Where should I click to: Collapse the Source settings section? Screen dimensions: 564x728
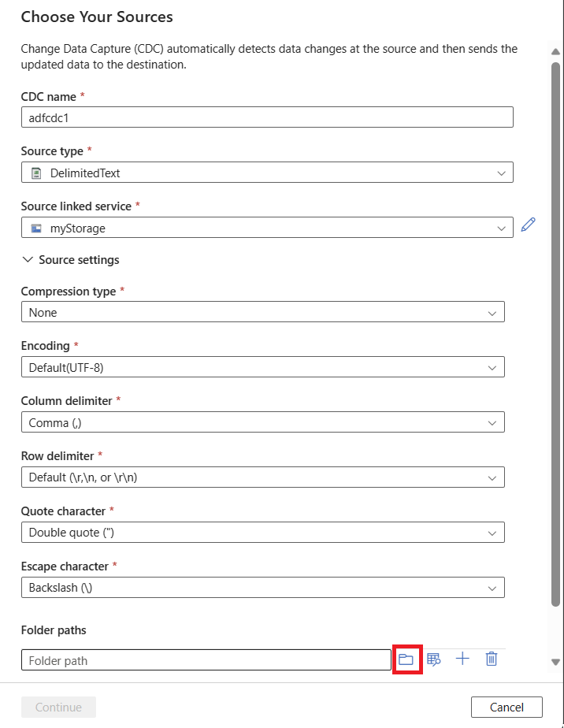(28, 260)
